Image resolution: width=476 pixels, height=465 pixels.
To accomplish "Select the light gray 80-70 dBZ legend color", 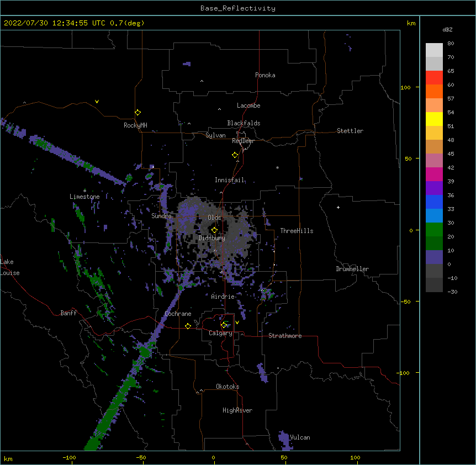I will (434, 50).
